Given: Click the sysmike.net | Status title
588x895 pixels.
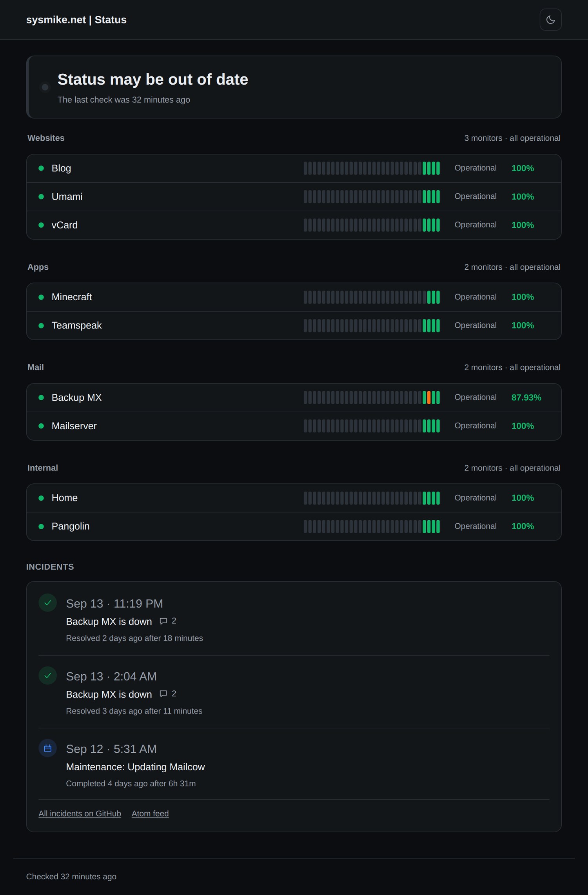Looking at the screenshot, I should (76, 20).
